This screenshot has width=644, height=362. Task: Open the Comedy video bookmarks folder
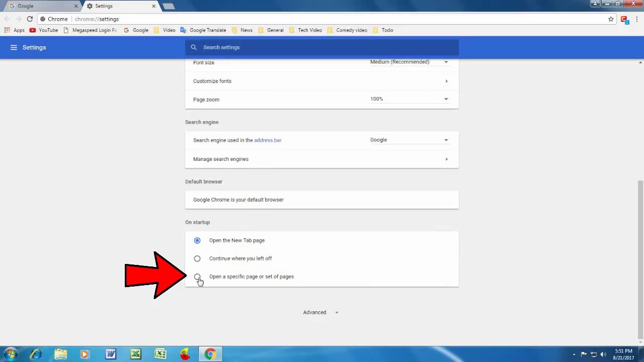tap(347, 30)
